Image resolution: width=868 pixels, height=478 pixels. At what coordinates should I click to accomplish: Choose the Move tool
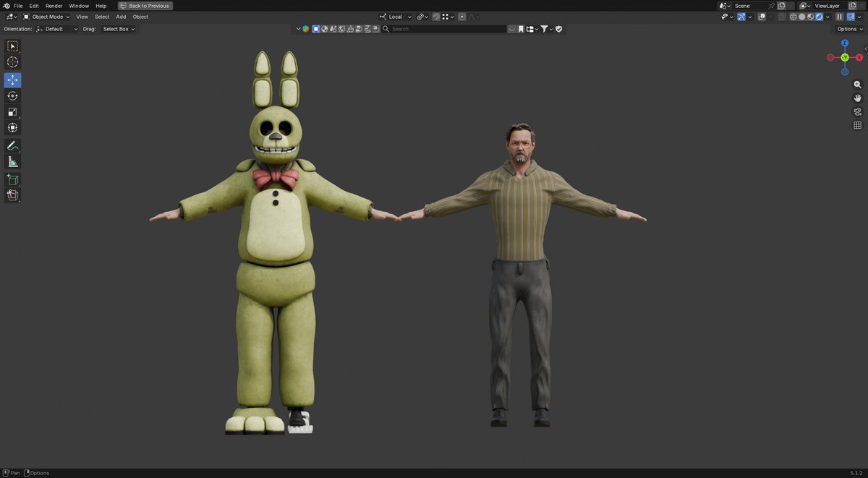(x=12, y=80)
